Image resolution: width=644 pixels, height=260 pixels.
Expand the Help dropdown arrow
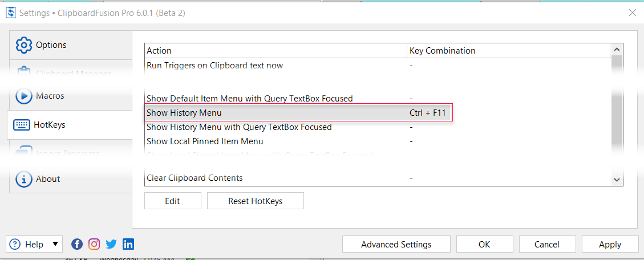(55, 244)
